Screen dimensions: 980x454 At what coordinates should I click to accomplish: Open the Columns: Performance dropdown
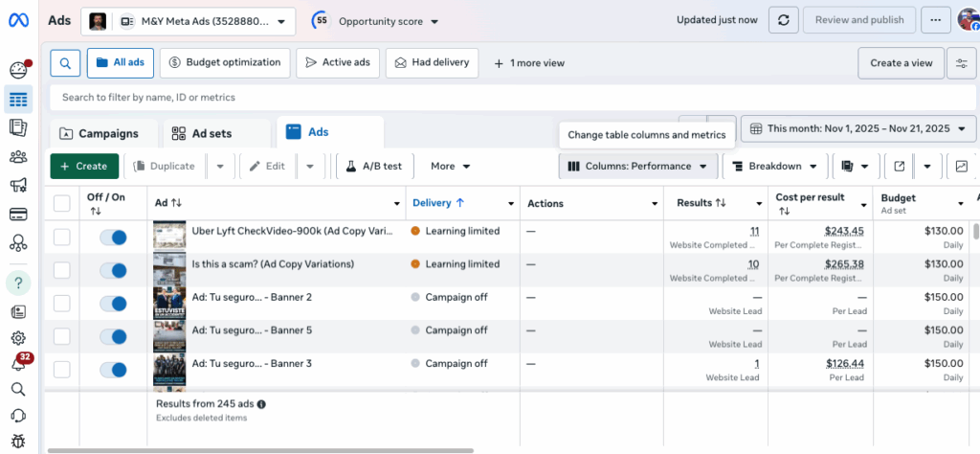coord(637,166)
